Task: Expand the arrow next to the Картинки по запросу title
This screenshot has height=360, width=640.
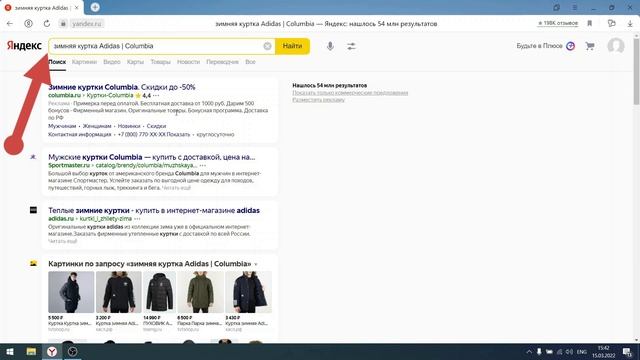Action: tap(256, 264)
